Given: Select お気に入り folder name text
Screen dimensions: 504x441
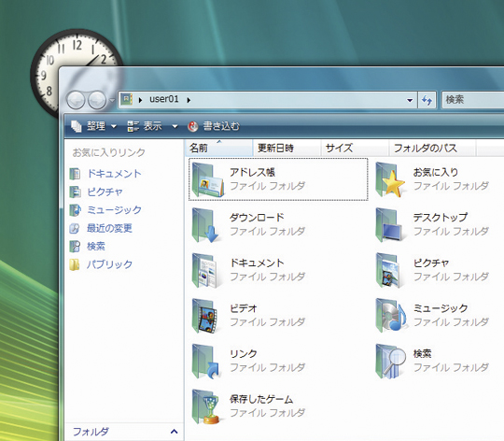Looking at the screenshot, I should pos(436,173).
